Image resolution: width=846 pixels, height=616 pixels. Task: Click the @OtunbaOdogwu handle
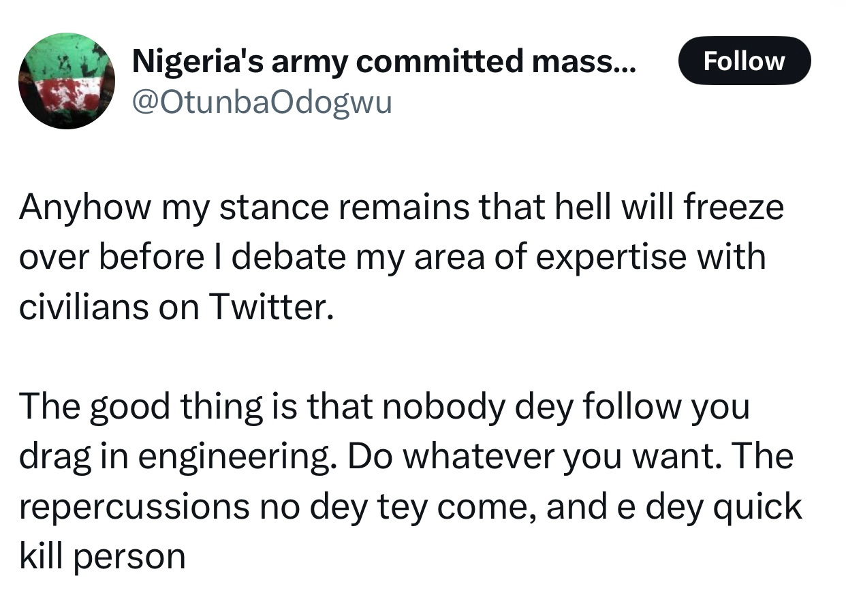pos(262,103)
